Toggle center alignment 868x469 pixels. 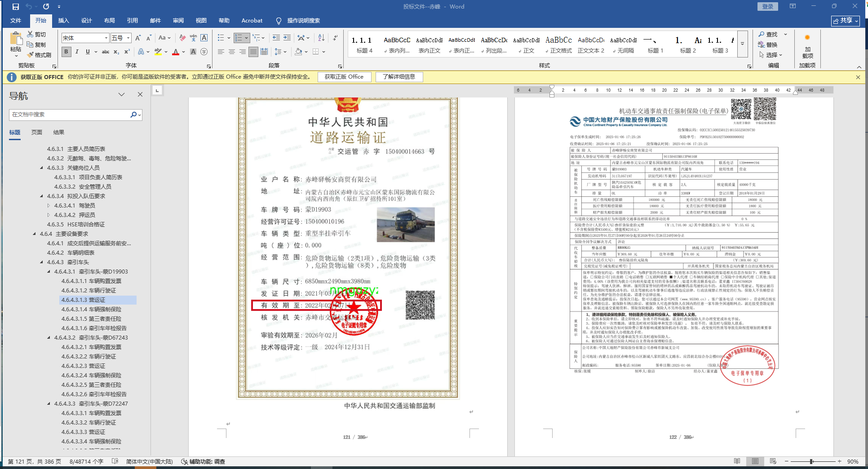tap(232, 52)
